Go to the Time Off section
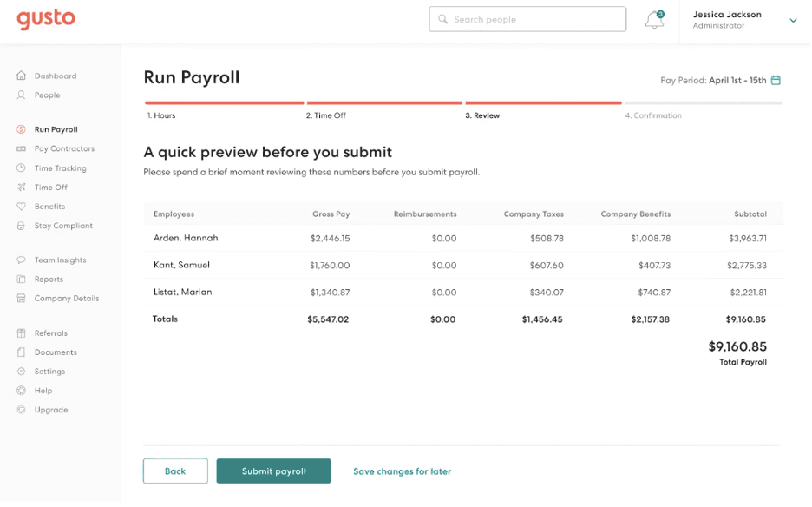This screenshot has height=507, width=812. [50, 187]
